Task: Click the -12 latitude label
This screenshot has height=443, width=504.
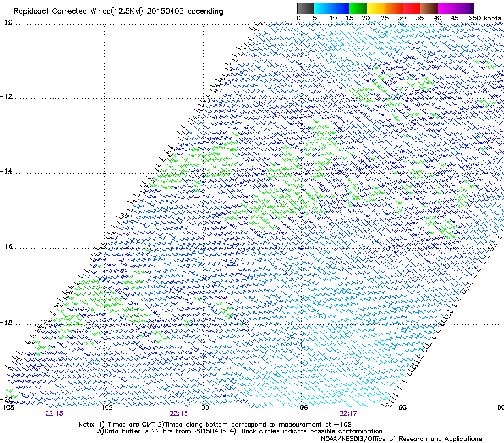Action: coord(6,97)
